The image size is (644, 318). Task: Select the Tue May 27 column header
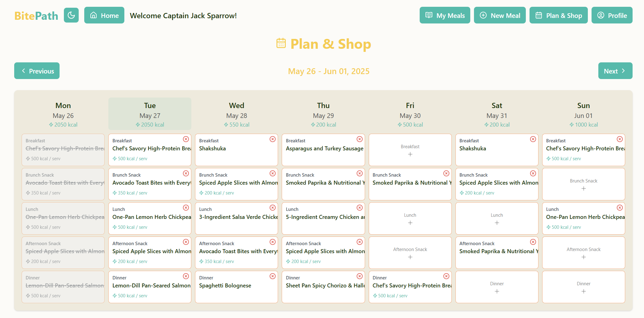150,114
